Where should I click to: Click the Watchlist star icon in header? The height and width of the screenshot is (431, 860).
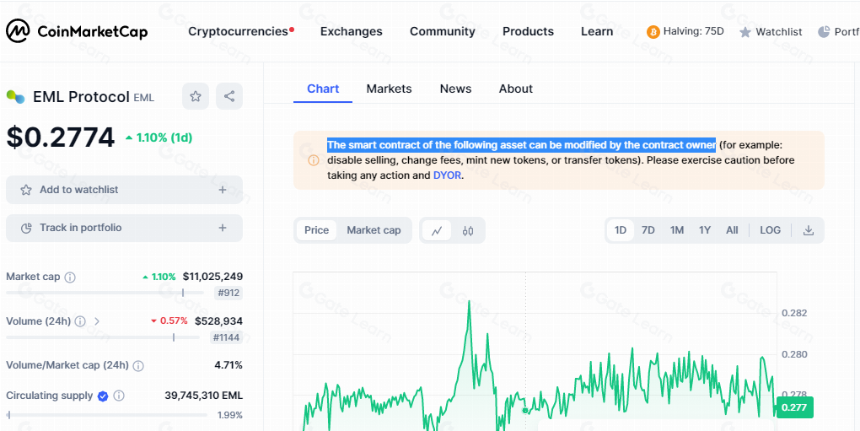click(x=745, y=32)
